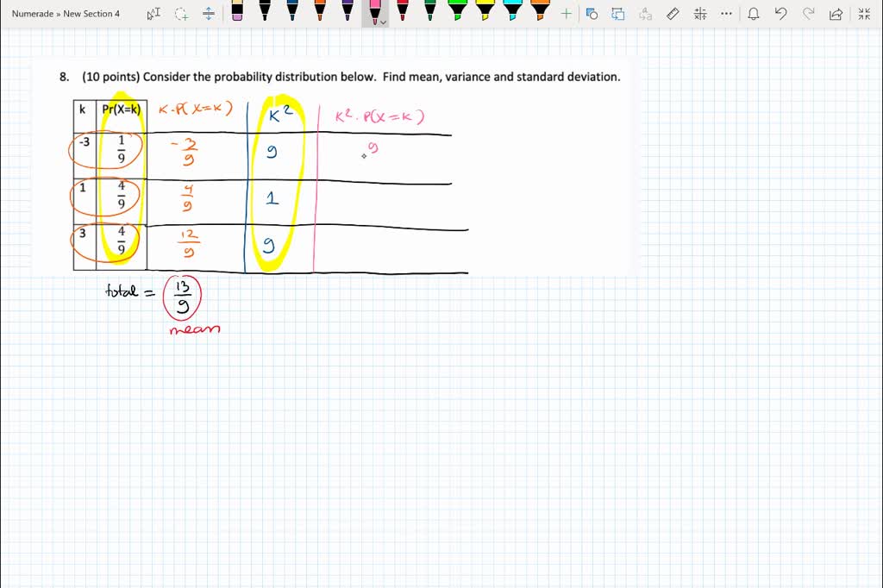
Task: Select the lasso selection tool
Action: (182, 14)
